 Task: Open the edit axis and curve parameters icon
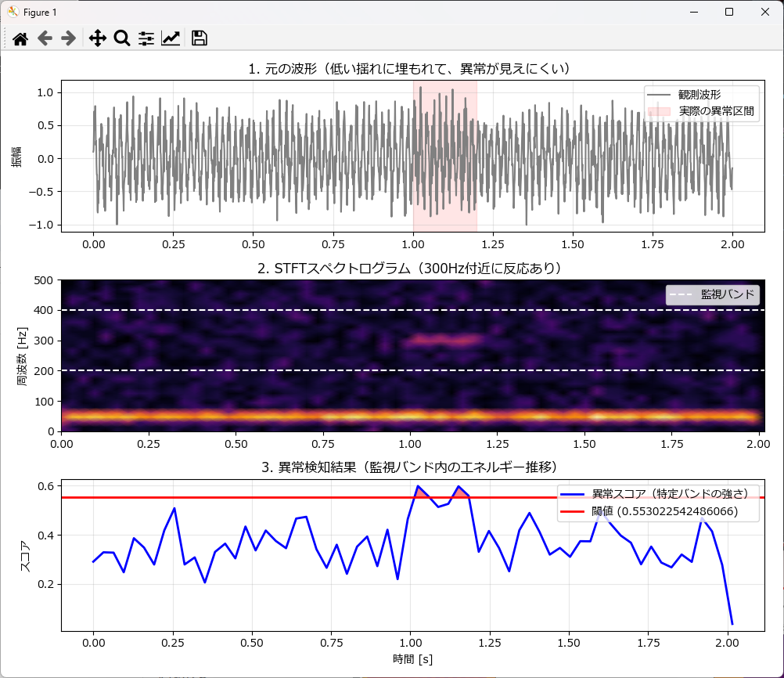coord(171,38)
